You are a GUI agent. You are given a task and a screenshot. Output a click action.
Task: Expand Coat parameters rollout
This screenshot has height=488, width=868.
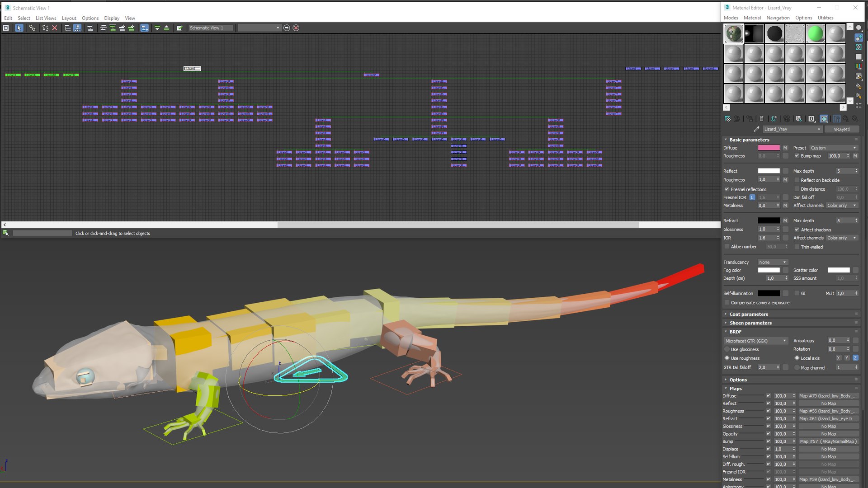(748, 314)
